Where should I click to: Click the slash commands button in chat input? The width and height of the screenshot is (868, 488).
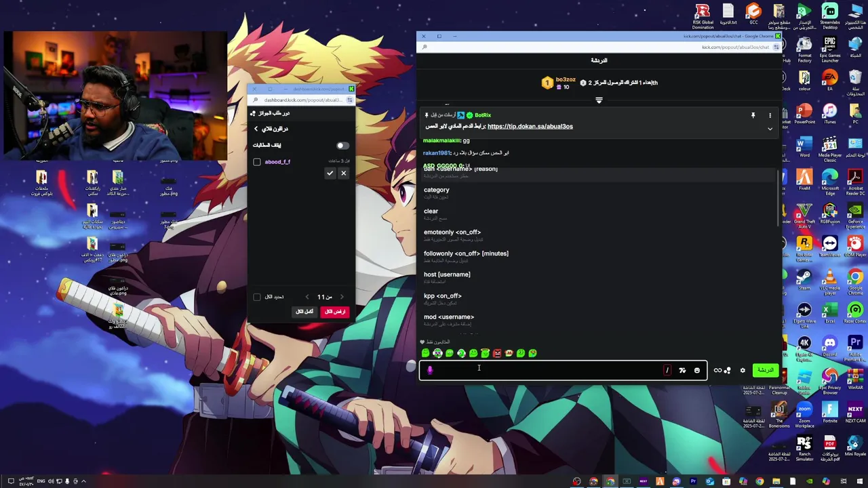(667, 370)
